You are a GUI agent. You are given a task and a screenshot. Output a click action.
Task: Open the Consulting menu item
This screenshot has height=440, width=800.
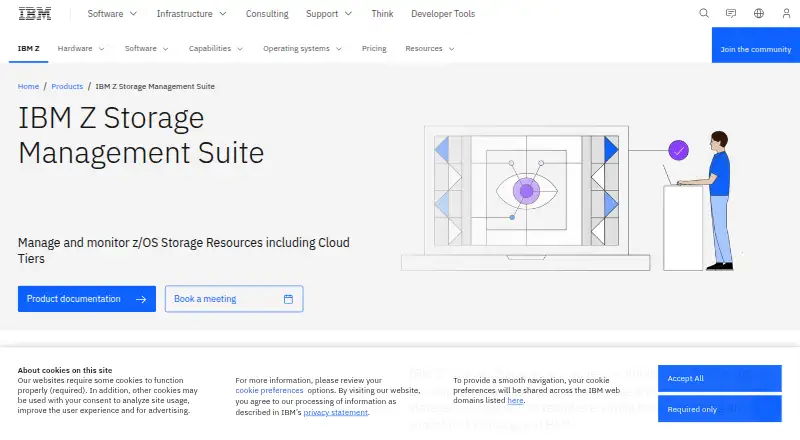267,14
